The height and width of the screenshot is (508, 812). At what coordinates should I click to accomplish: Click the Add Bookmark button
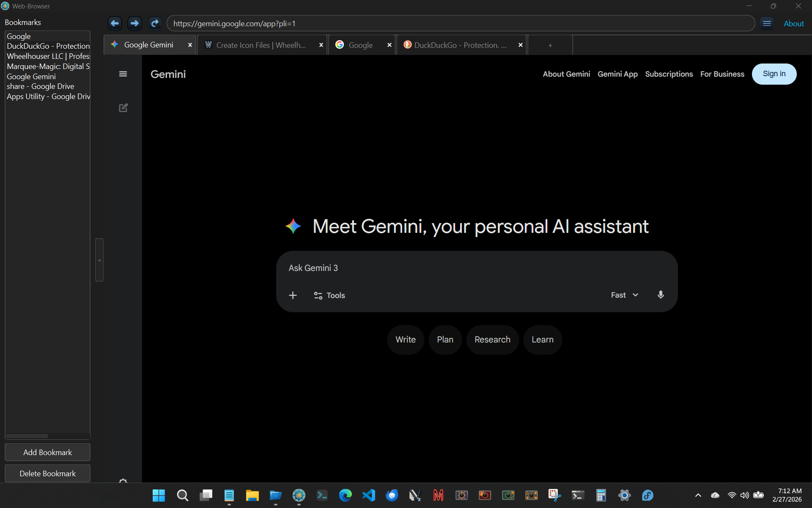click(x=47, y=452)
